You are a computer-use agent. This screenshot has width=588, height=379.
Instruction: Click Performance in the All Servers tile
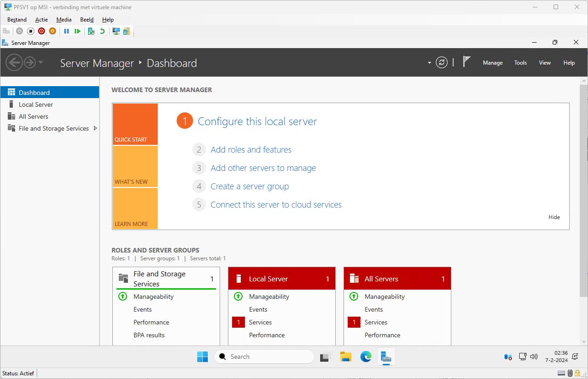point(383,335)
